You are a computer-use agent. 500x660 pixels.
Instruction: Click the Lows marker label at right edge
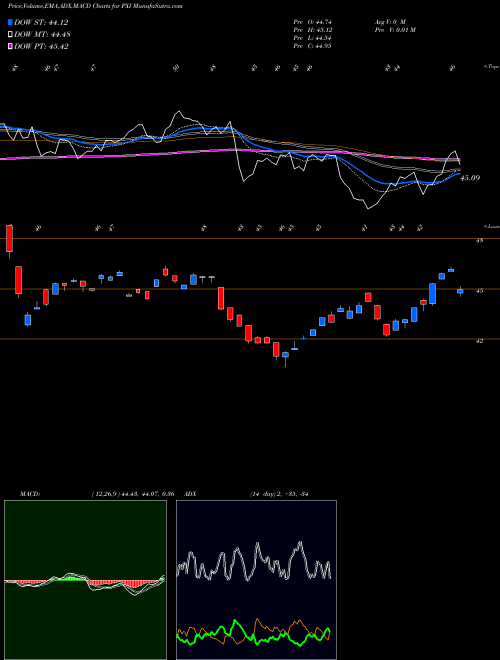coord(491,226)
